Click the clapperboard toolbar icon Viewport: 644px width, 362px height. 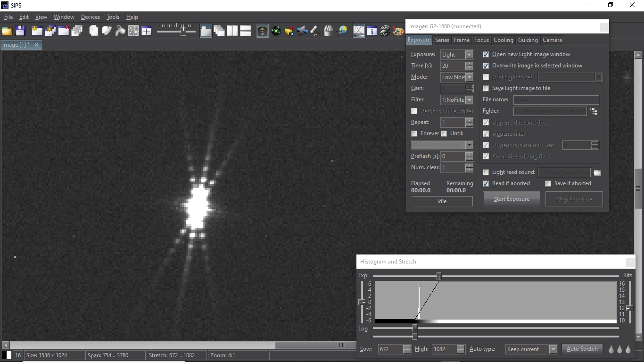(x=385, y=31)
